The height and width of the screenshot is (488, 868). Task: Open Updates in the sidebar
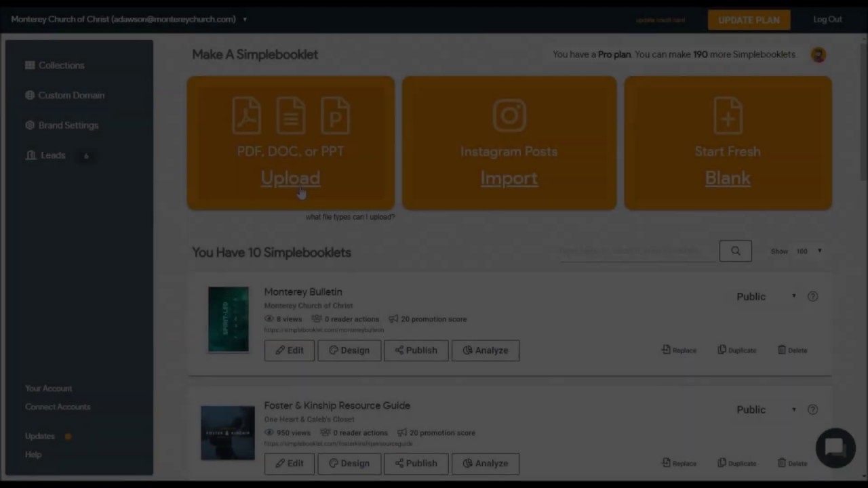coord(40,436)
